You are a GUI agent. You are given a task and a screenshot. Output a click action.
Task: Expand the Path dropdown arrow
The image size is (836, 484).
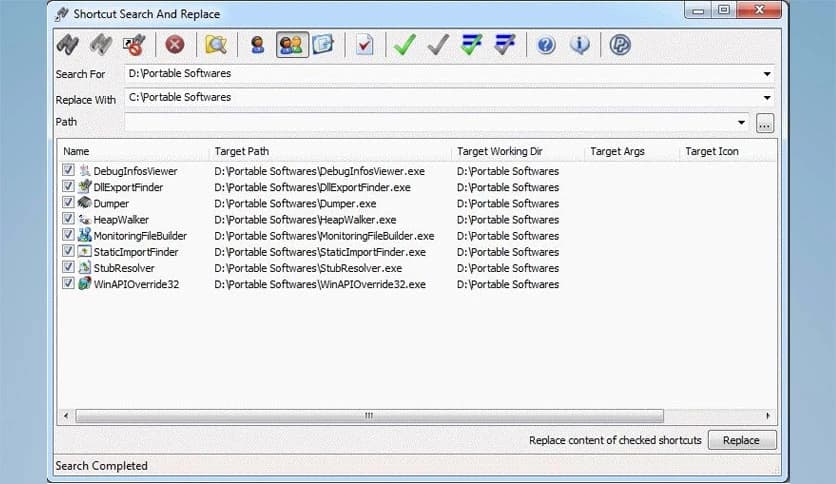click(741, 123)
